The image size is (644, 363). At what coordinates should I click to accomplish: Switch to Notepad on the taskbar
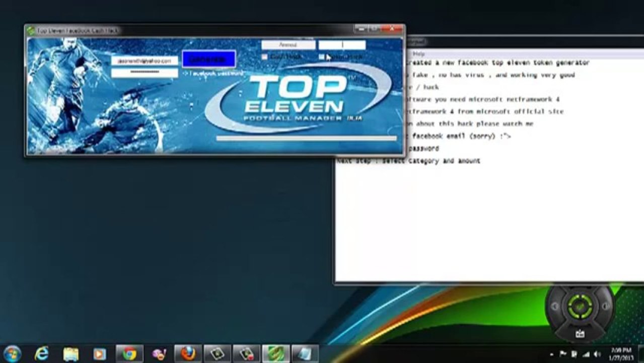[305, 353]
